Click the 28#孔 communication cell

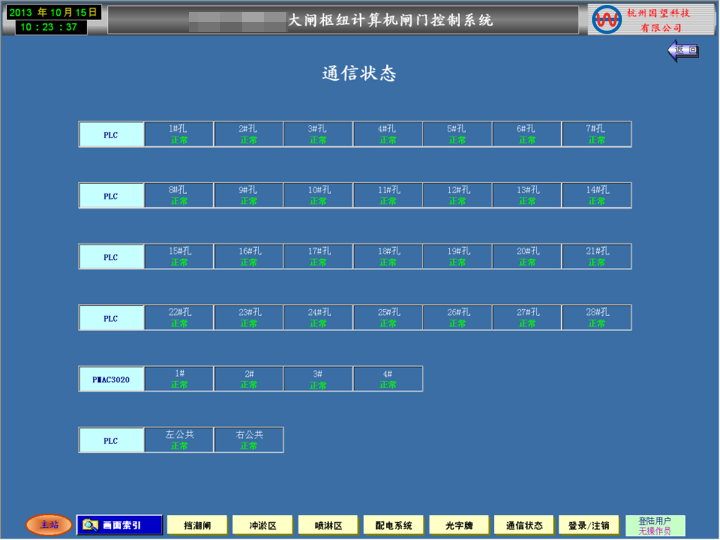[596, 318]
